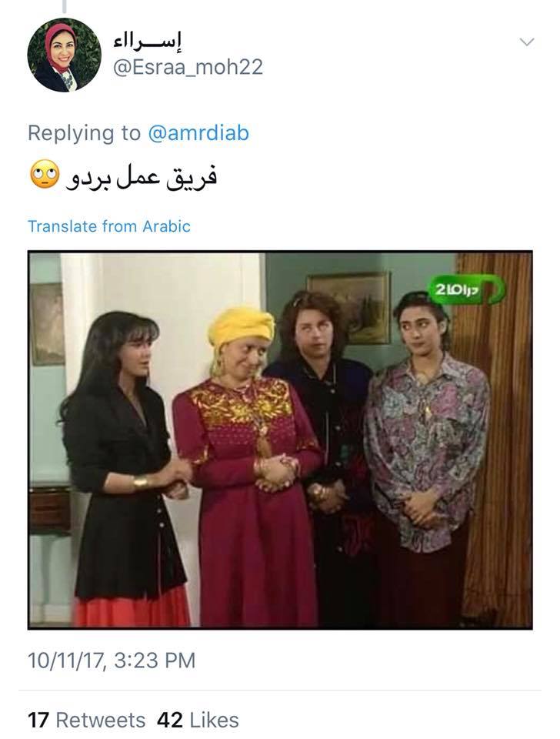Click the green channel logo in the photo
The image size is (560, 739).
466,289
